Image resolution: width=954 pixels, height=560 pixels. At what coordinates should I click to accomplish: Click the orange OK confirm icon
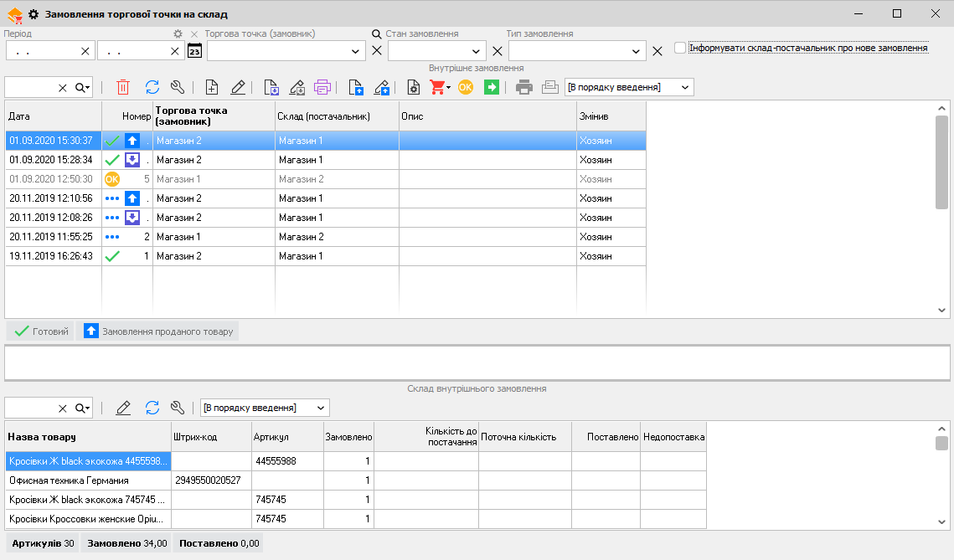(466, 87)
